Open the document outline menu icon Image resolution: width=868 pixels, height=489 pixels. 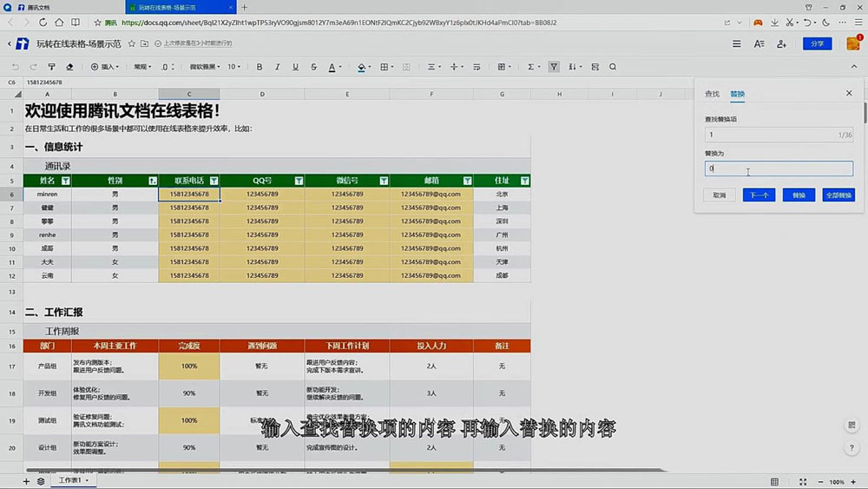coord(736,43)
